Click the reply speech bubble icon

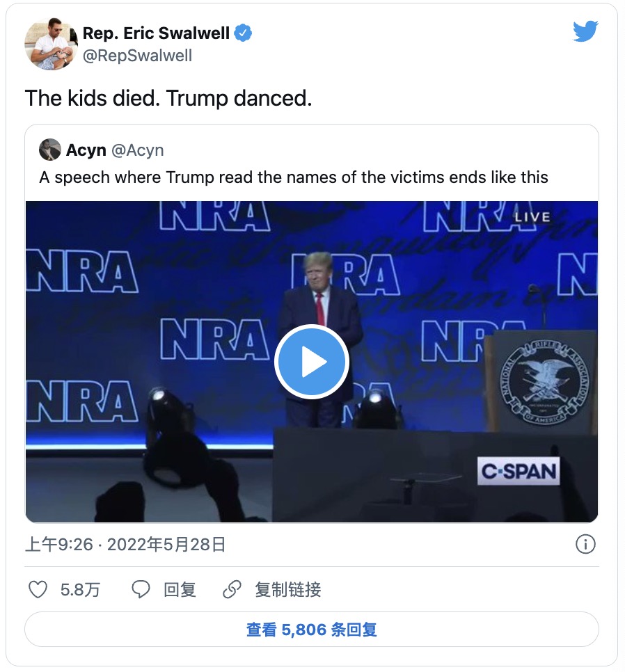pyautogui.click(x=141, y=590)
